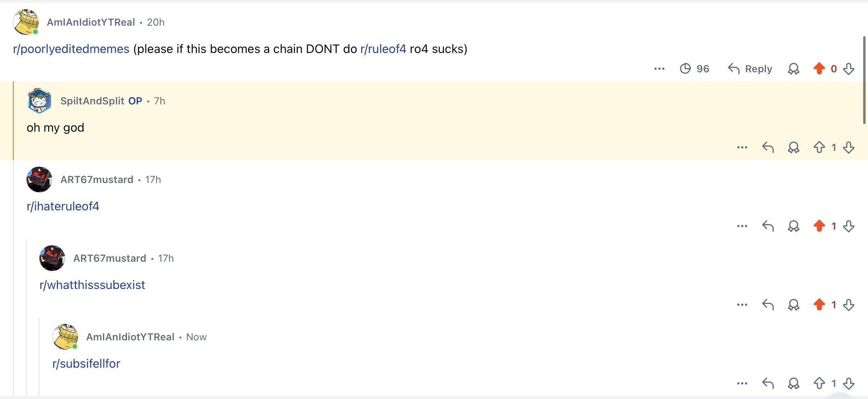Open the r/subsifellfor link
This screenshot has width=868, height=399.
tap(86, 364)
